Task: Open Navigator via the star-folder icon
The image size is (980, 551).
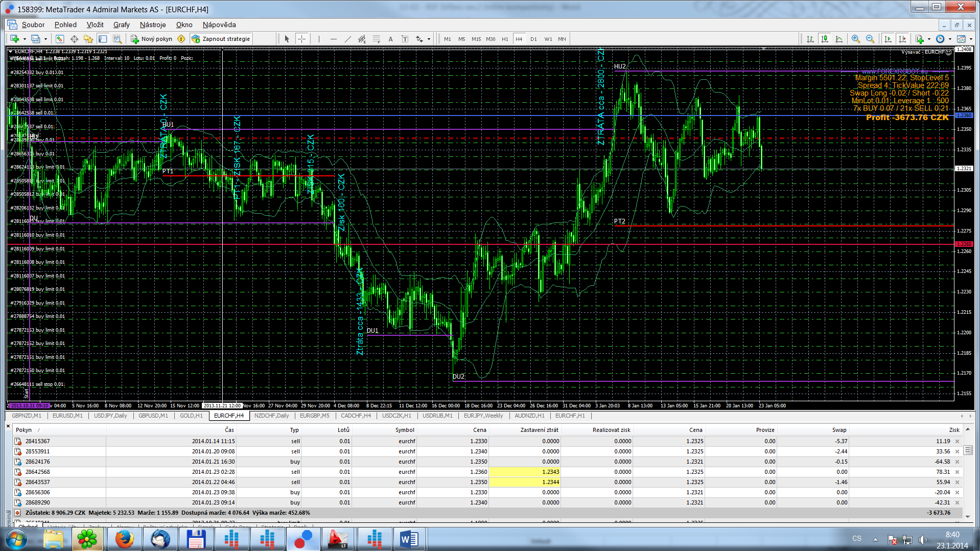Action: click(88, 39)
